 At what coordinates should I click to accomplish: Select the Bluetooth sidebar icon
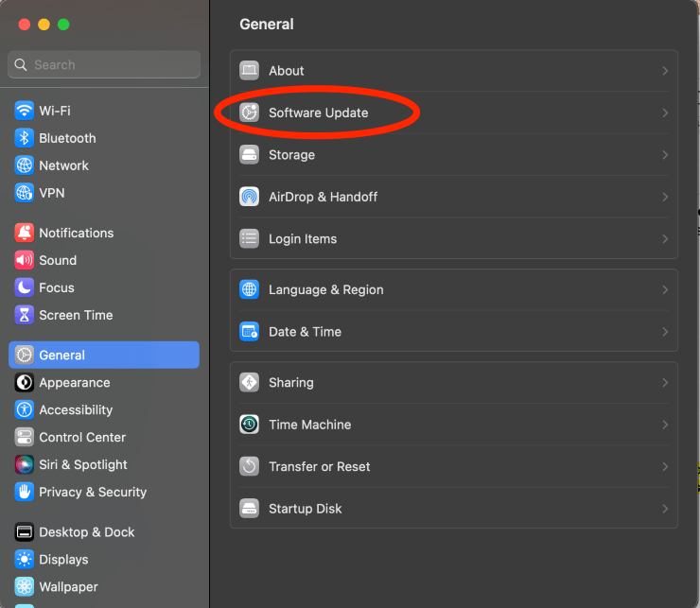[x=24, y=138]
